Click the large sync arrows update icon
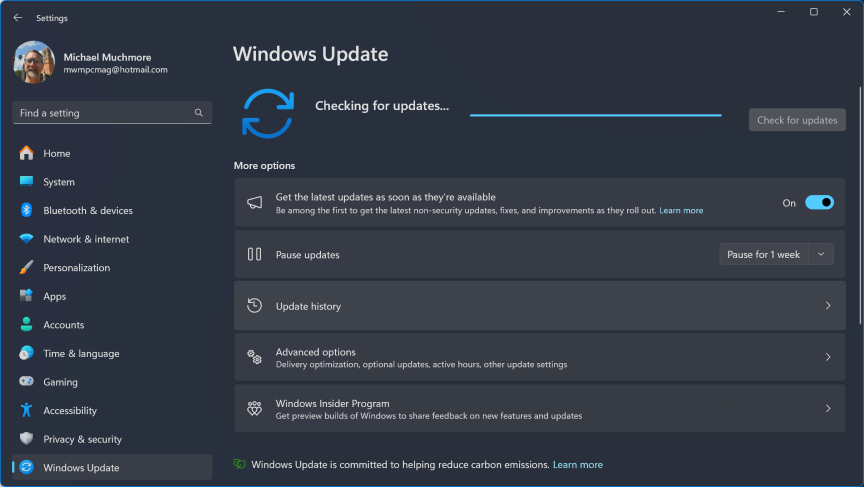This screenshot has width=864, height=487. 268,113
